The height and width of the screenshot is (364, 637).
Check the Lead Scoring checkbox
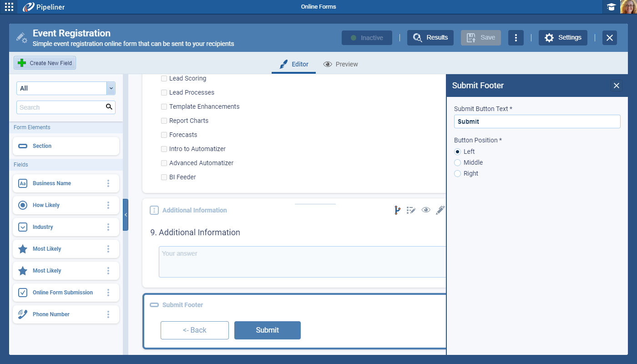pos(164,79)
